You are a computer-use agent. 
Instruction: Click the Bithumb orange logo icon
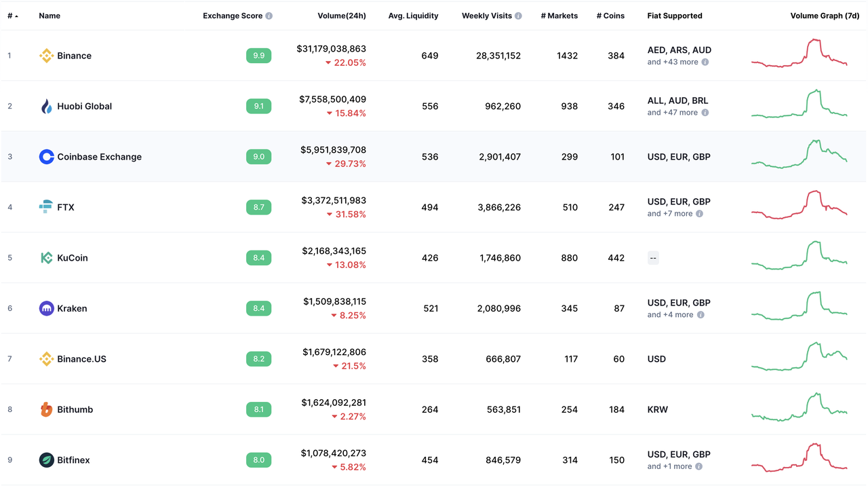46,409
